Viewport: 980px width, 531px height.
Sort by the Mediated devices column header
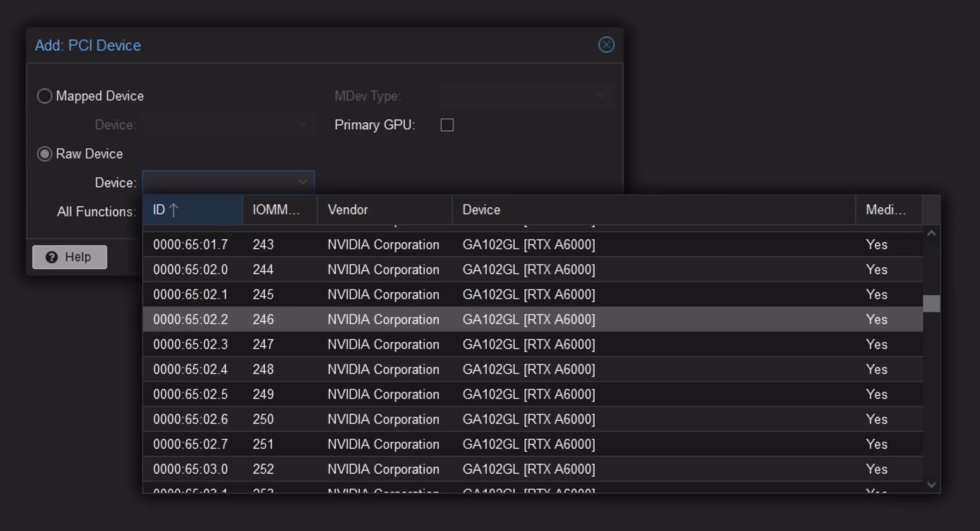(x=888, y=210)
